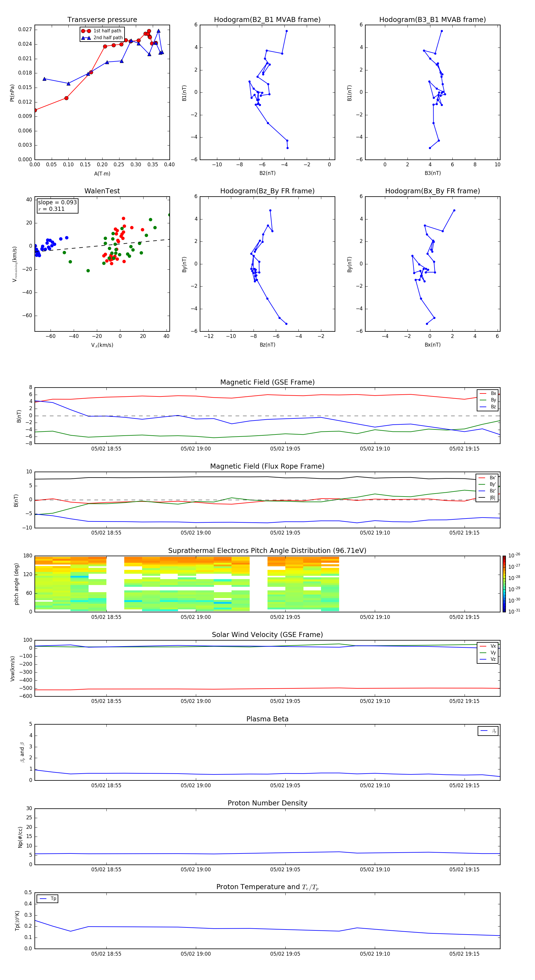Click "05/02 18:55" under the GSE Magnetic Field panel
Screen dimensions: 535x980
tap(106, 449)
